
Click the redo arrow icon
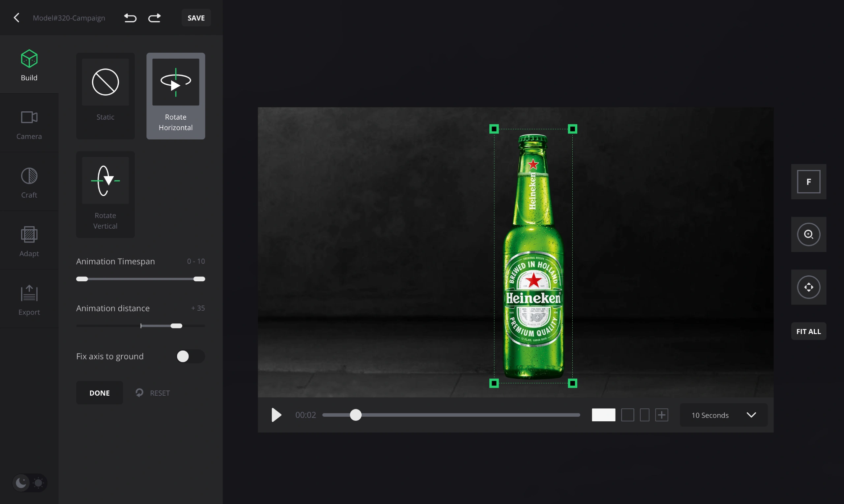pyautogui.click(x=154, y=18)
